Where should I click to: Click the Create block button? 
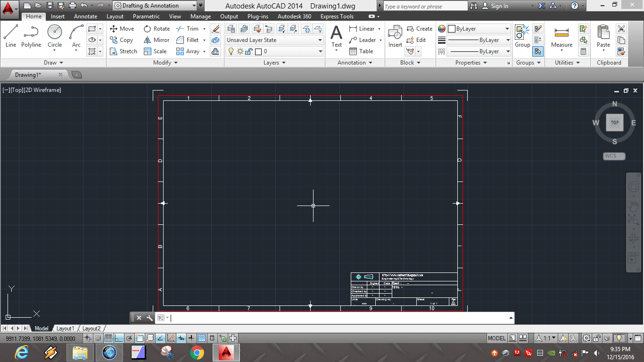click(x=420, y=28)
